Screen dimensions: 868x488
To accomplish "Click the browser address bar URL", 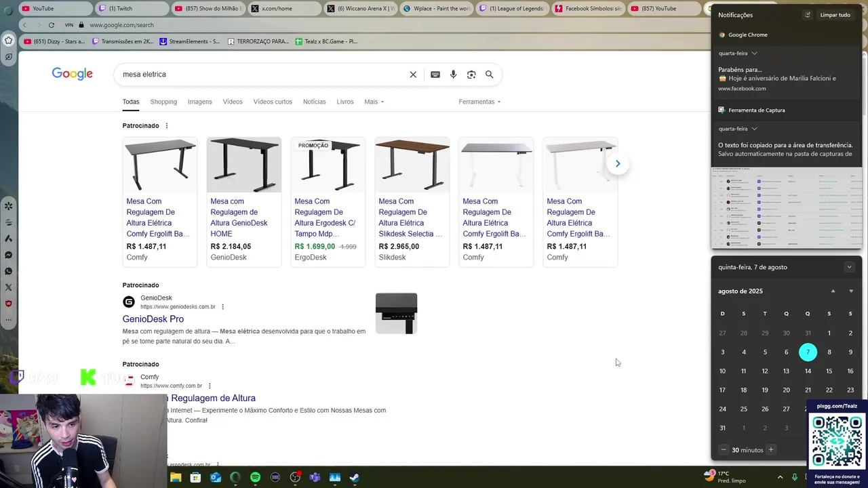I will coord(121,25).
